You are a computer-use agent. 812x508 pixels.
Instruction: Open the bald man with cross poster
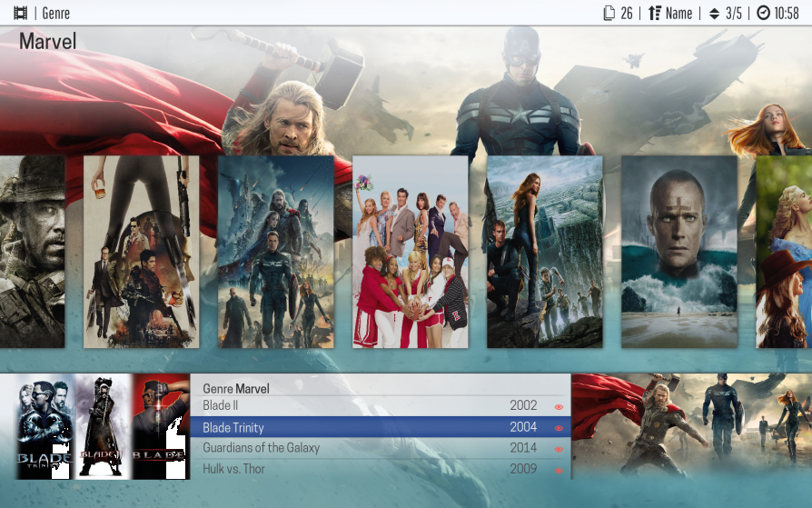pyautogui.click(x=679, y=252)
